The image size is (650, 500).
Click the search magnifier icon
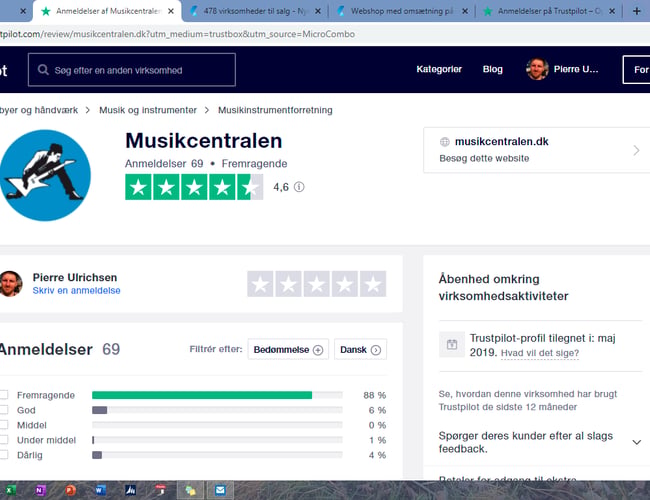pyautogui.click(x=43, y=70)
